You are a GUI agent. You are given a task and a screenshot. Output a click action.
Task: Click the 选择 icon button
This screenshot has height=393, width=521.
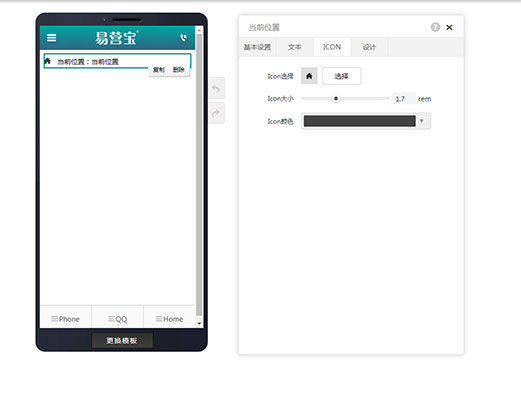pos(341,76)
